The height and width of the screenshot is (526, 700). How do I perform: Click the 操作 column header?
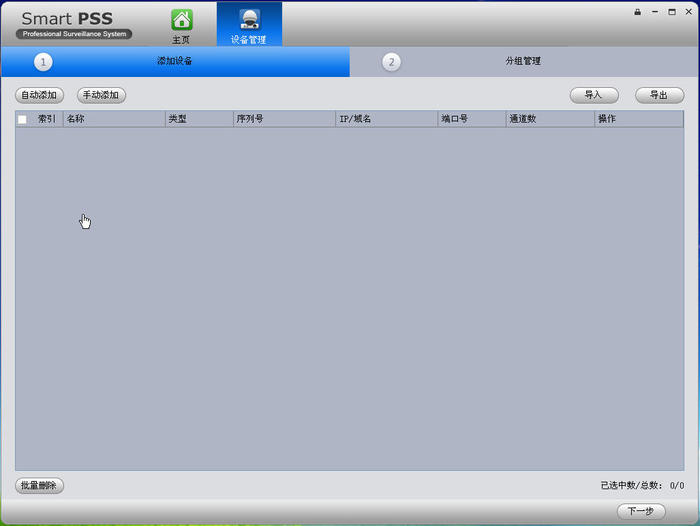[639, 119]
